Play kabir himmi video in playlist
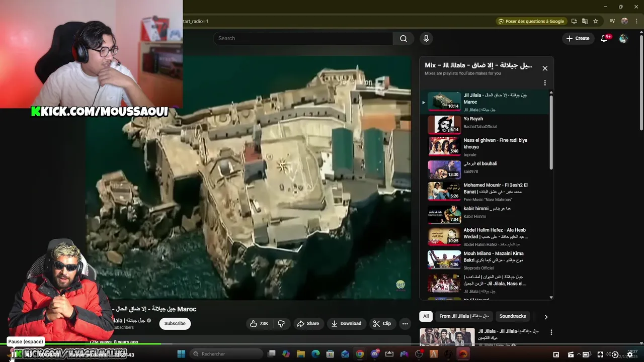 tap(486, 215)
